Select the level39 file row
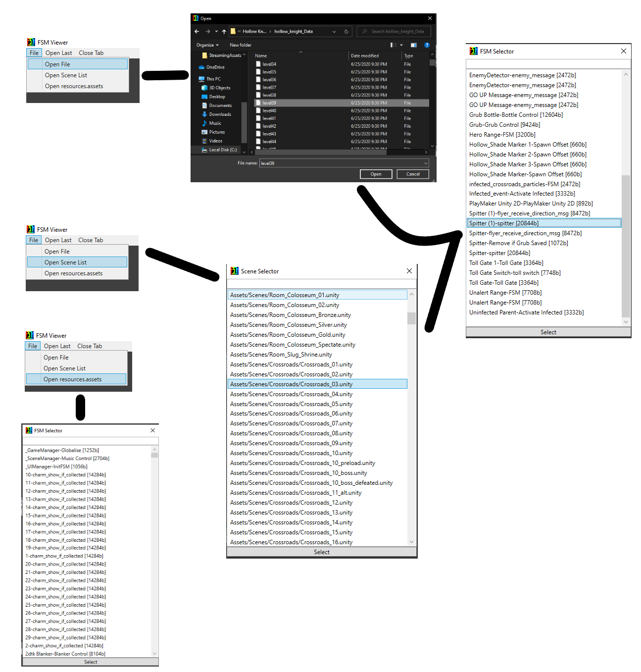 [342, 103]
